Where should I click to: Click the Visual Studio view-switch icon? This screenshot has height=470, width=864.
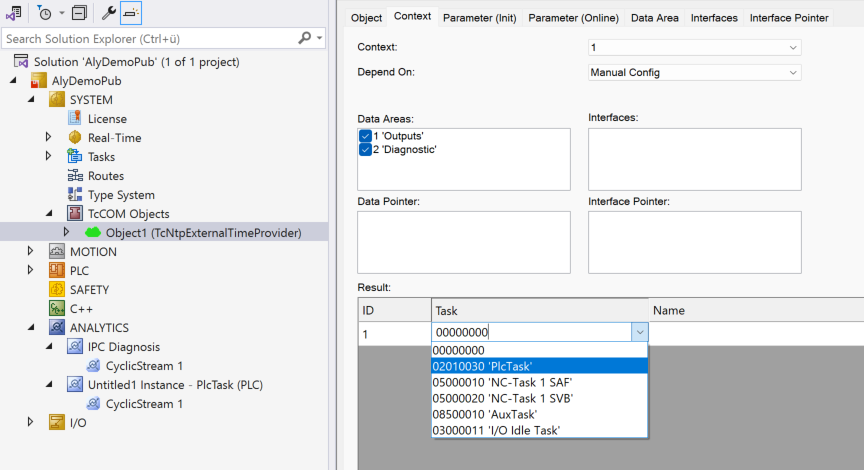coord(14,13)
